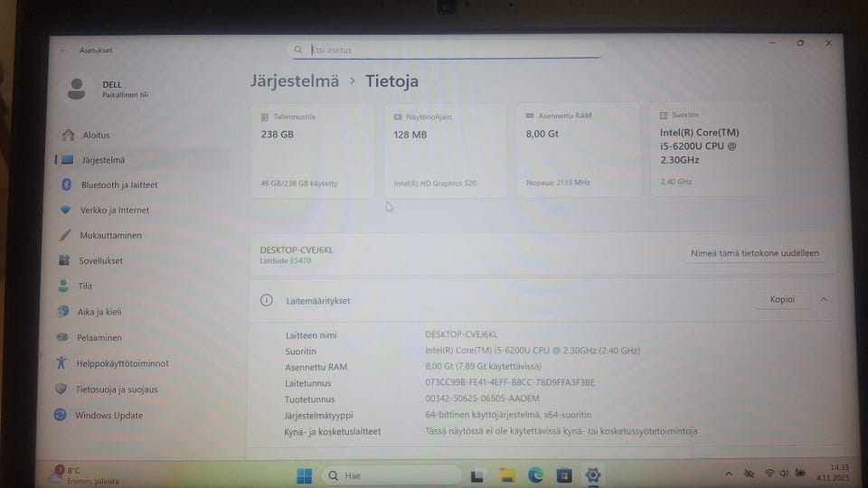Select the Suoritin value in device specs
The height and width of the screenshot is (488, 868).
click(x=533, y=351)
